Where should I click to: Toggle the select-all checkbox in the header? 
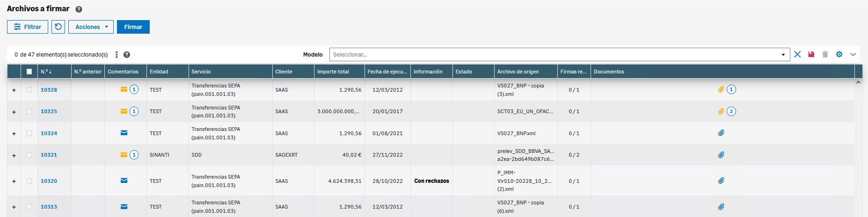tap(29, 72)
